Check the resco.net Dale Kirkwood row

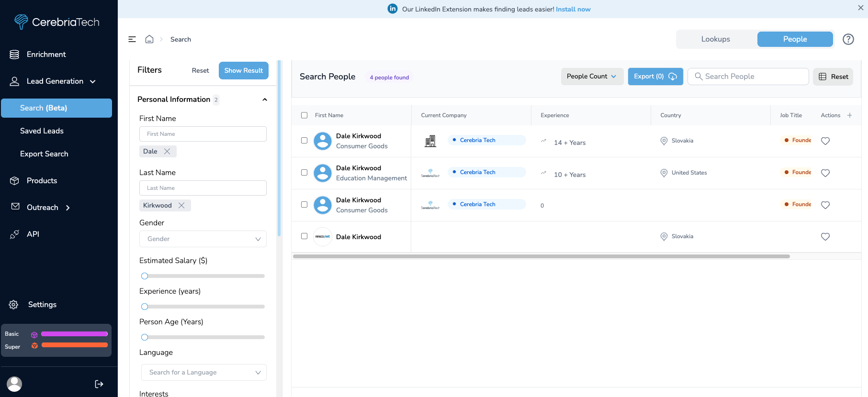[x=304, y=236]
